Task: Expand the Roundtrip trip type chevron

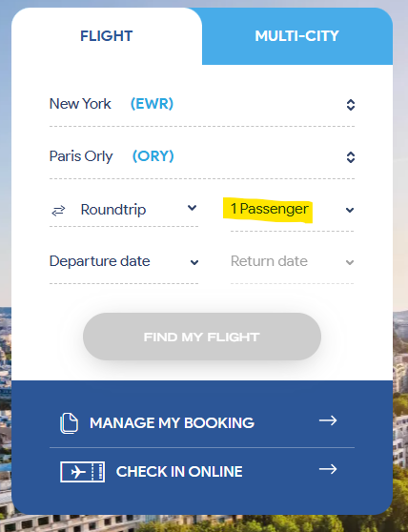Action: click(192, 208)
